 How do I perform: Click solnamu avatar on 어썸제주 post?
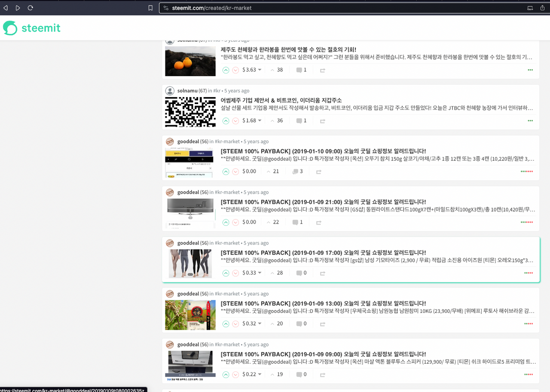(x=170, y=91)
